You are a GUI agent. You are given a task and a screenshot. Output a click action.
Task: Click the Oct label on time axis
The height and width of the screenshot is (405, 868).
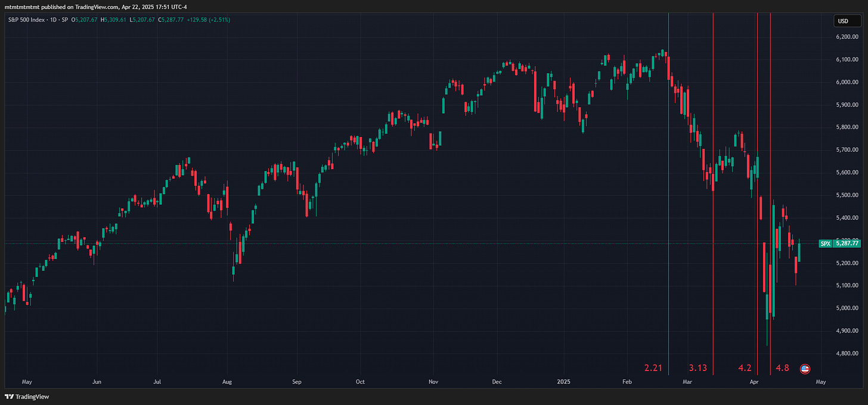click(x=359, y=381)
